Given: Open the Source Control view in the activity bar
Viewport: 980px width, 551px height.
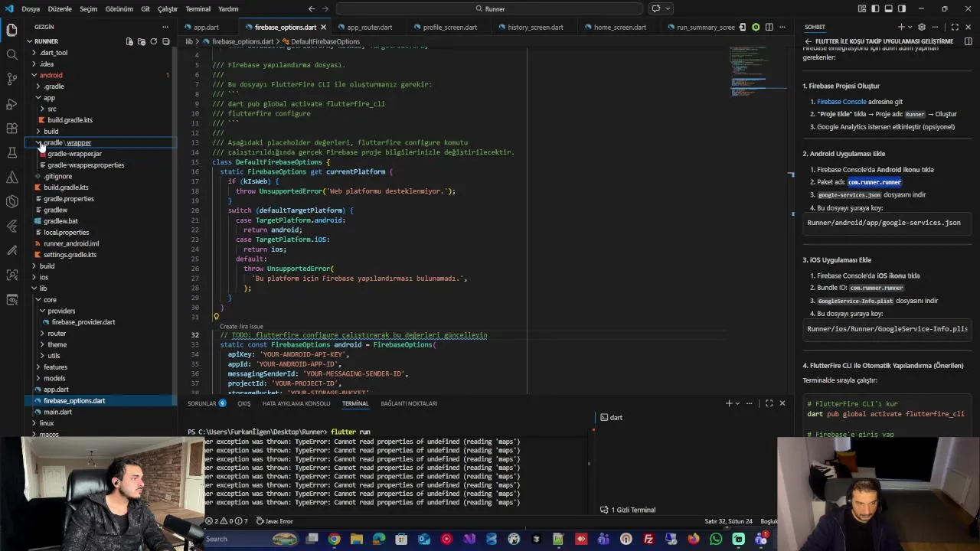Looking at the screenshot, I should 11,79.
